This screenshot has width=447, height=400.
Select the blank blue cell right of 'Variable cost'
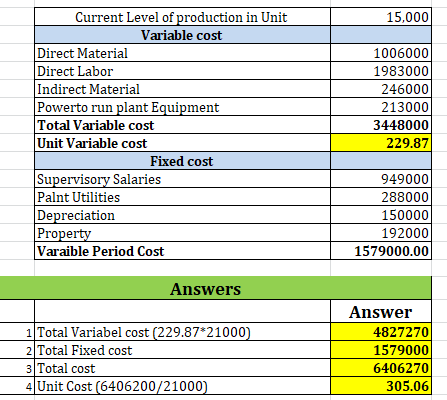[381, 35]
